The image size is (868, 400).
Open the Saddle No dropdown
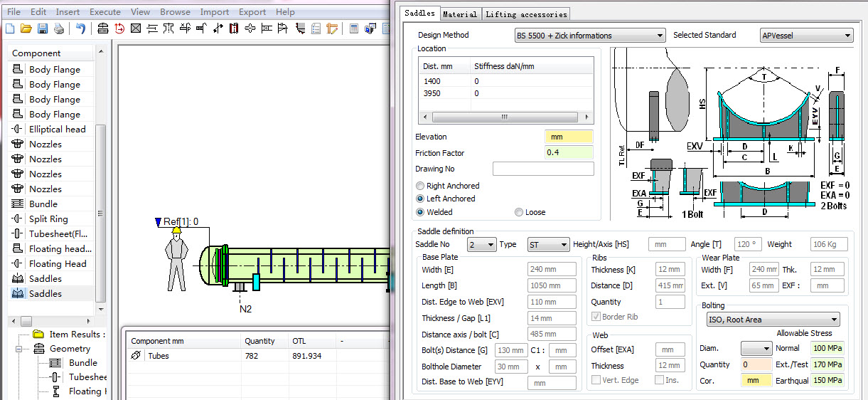[x=481, y=245]
